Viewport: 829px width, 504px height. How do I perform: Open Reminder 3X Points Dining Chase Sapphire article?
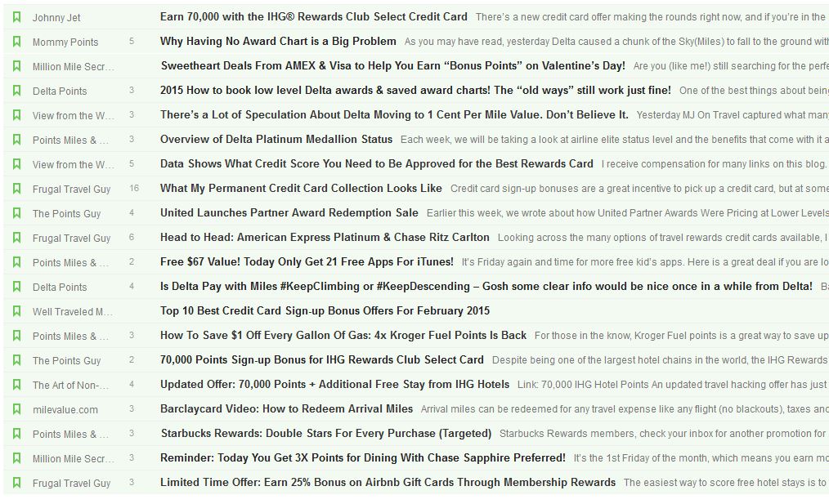[x=363, y=458]
